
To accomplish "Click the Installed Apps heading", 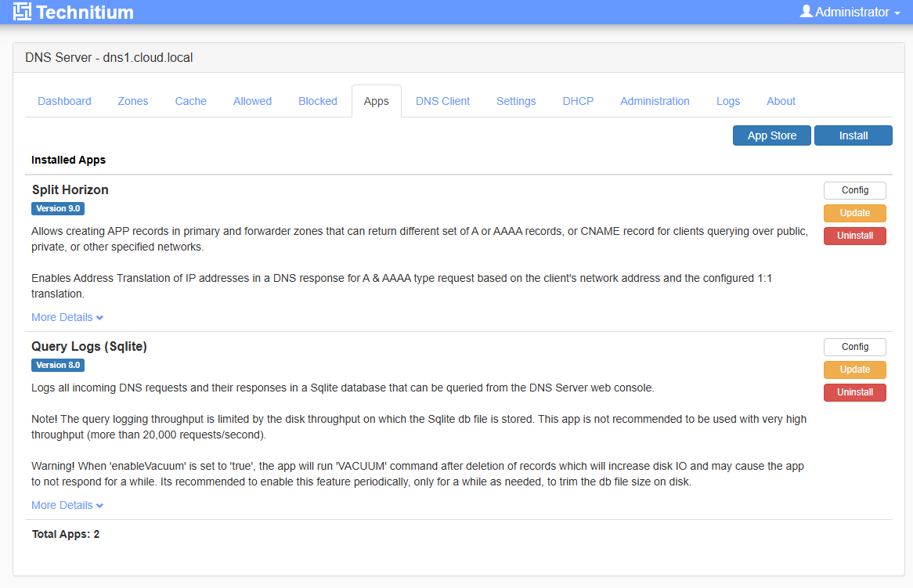I will 69,160.
